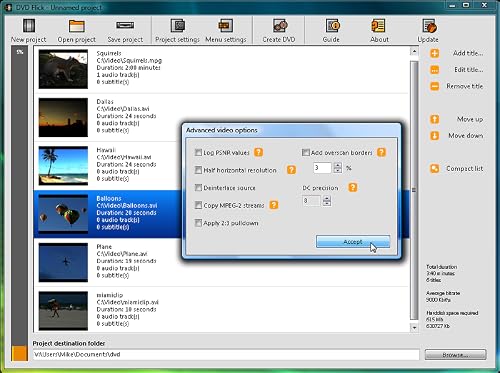Click the Plane.avi file path text
The image size is (500, 373).
tap(122, 254)
